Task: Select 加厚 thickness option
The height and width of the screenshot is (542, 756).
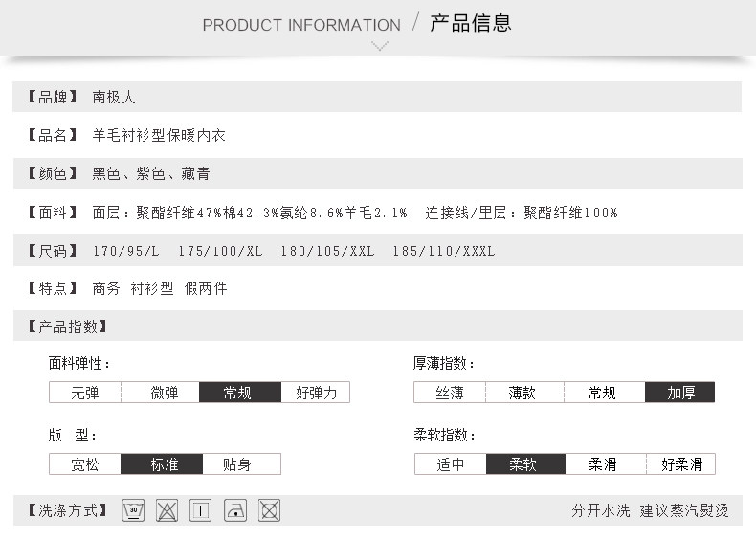Action: [x=680, y=393]
